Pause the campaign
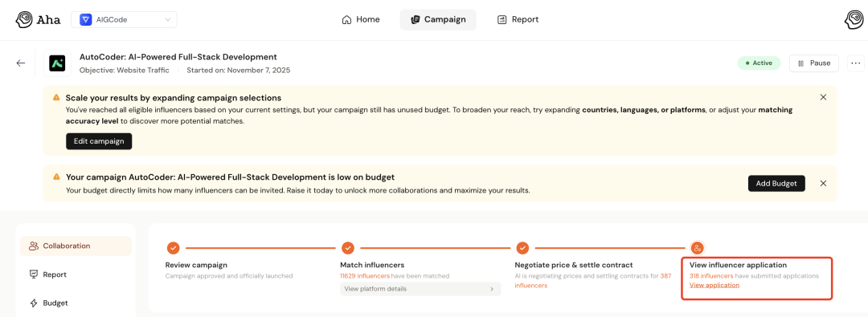Screen dimensions: 868x317 coord(813,63)
